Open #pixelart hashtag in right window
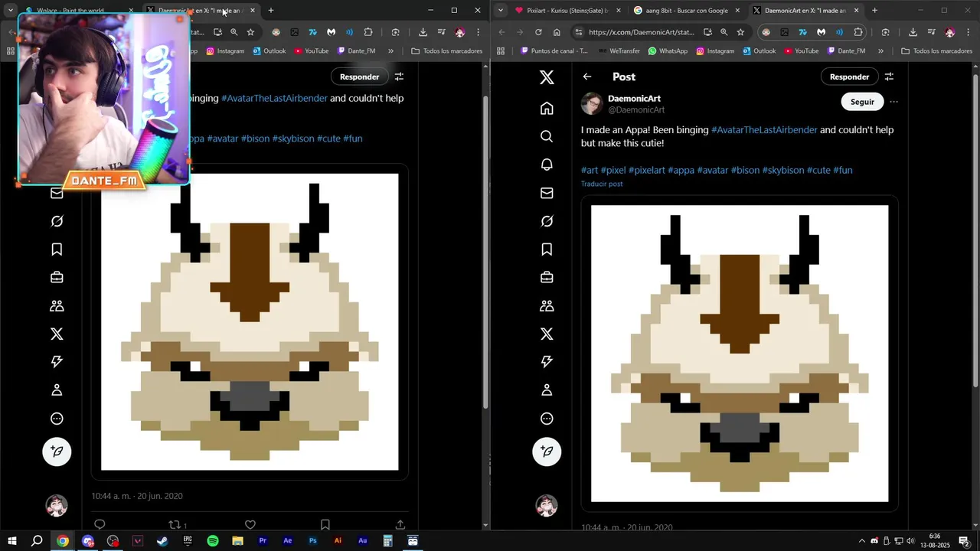Screen dimensions: 980x551 point(646,170)
